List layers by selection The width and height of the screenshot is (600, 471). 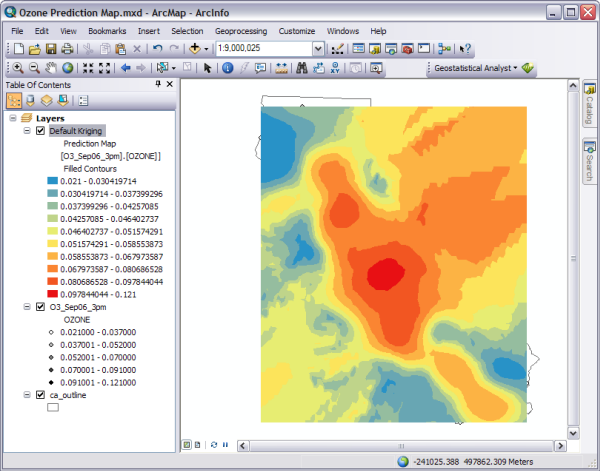[x=63, y=101]
